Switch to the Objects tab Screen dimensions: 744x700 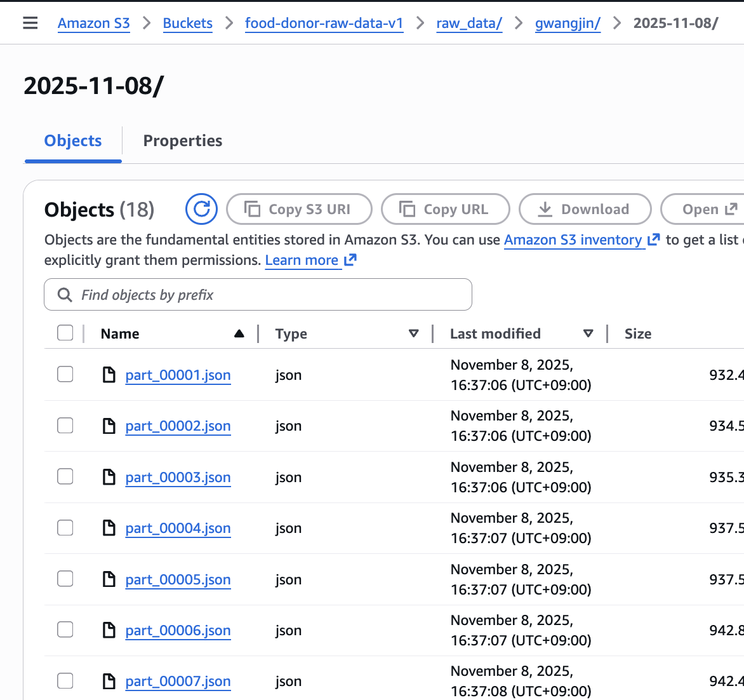click(x=73, y=141)
